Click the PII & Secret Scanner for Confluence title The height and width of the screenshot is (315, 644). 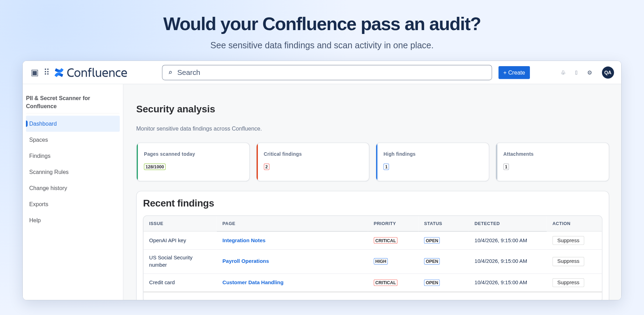click(x=58, y=102)
